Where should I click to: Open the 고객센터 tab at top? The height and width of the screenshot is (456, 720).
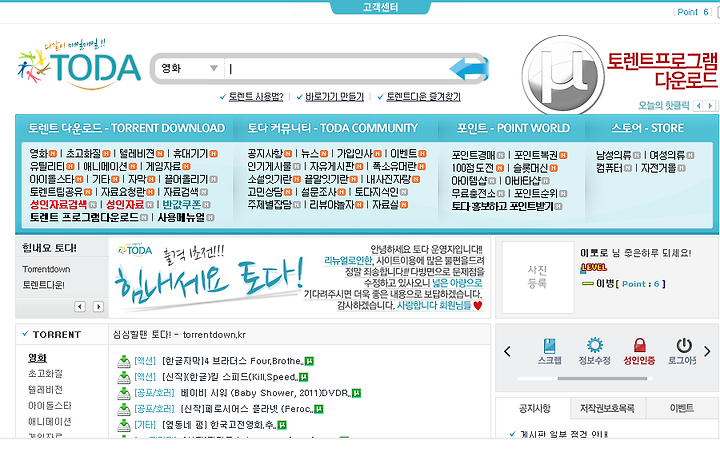380,7
